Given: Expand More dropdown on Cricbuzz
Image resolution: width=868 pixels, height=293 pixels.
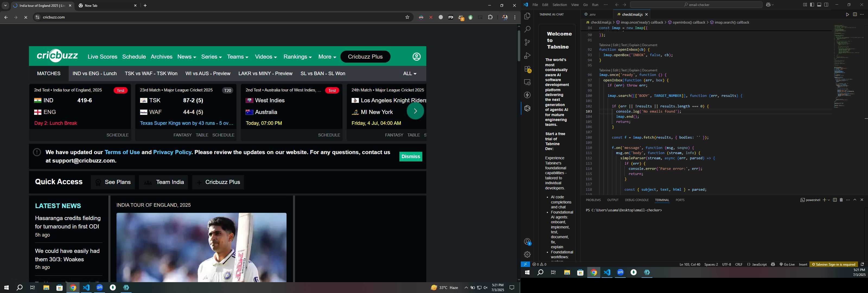Looking at the screenshot, I should pyautogui.click(x=327, y=57).
